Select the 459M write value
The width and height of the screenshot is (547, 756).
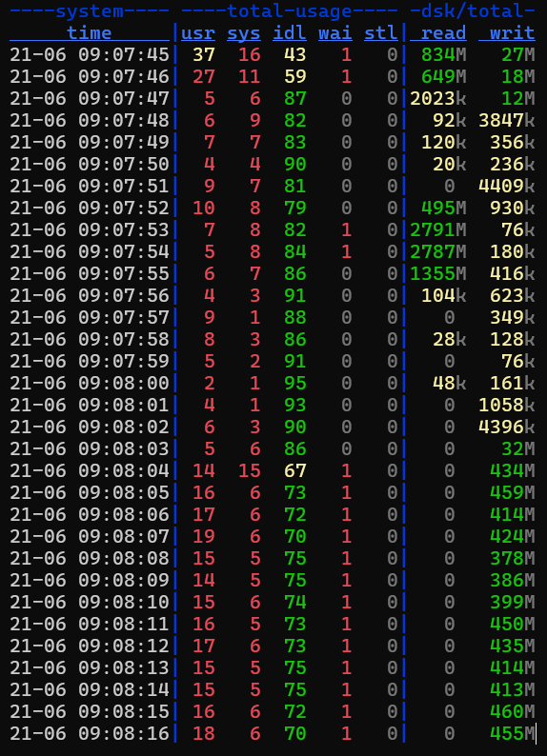point(513,492)
